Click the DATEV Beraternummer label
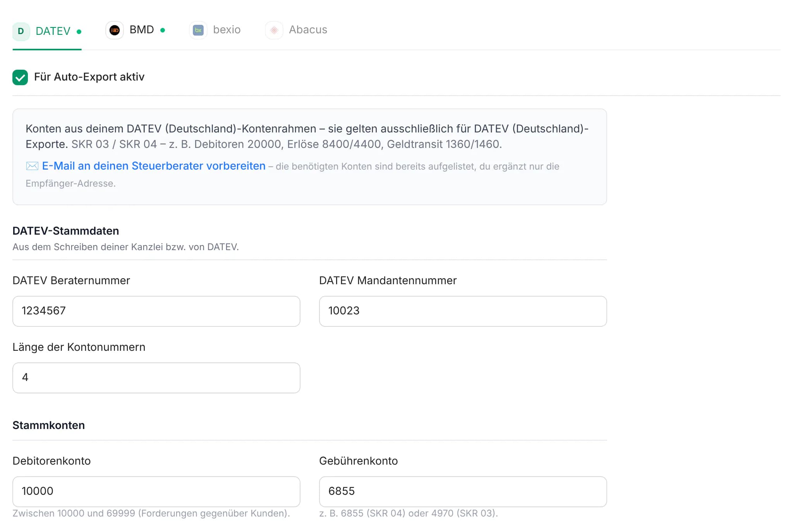Viewport: 793px width, 532px height. 71,280
